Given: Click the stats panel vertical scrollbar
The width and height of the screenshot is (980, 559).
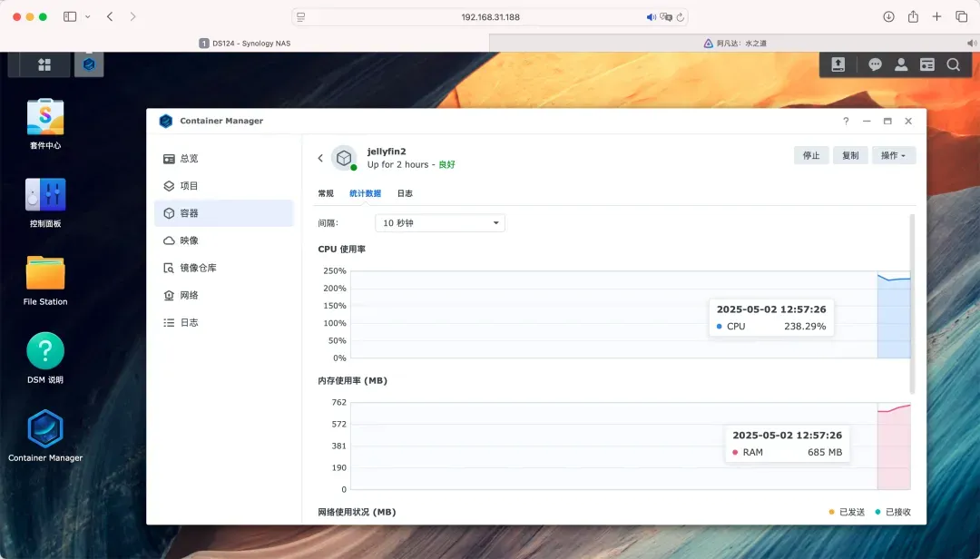Looking at the screenshot, I should [912, 304].
